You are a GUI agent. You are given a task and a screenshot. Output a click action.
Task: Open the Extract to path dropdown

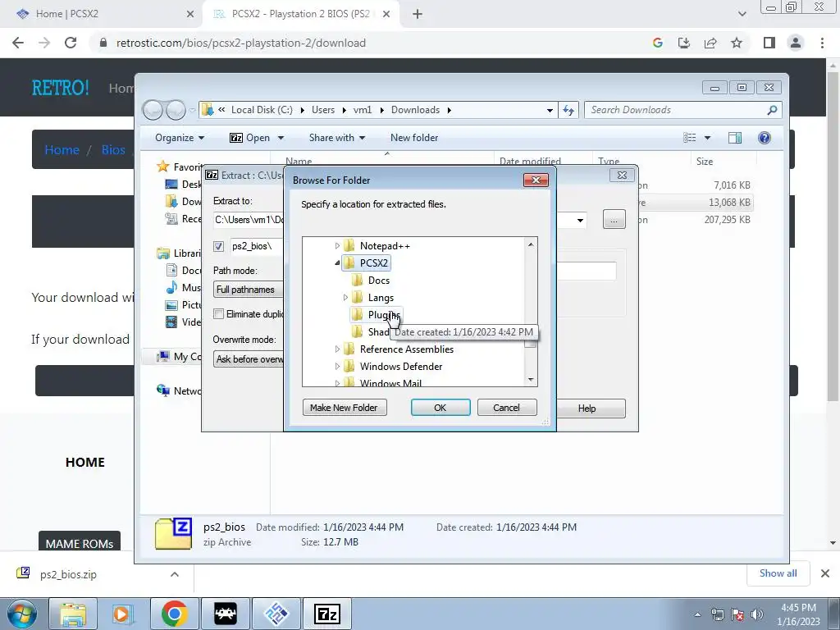tap(580, 220)
